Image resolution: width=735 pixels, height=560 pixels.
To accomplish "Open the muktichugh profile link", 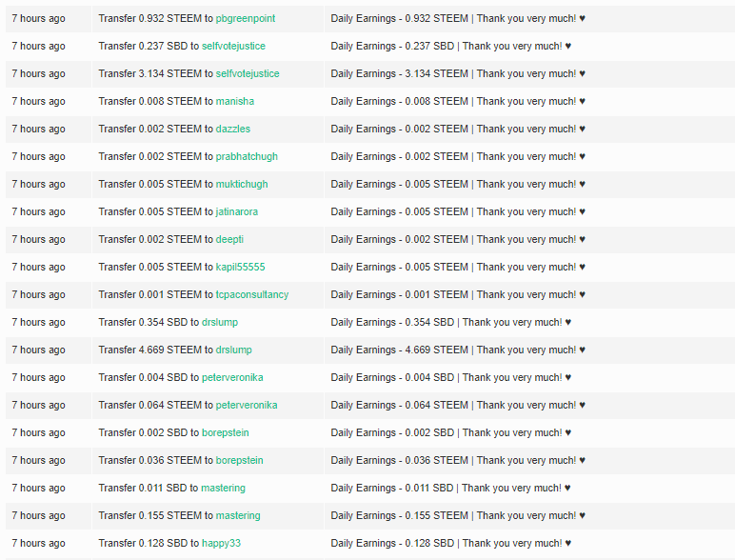I will [242, 185].
